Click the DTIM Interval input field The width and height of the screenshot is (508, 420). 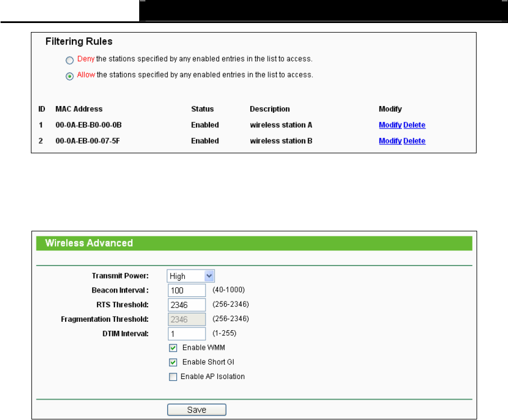point(186,334)
